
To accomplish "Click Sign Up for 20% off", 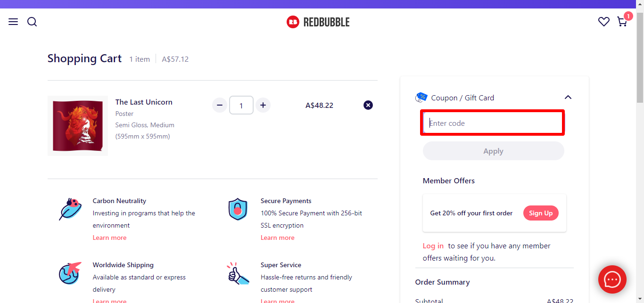I will pyautogui.click(x=541, y=213).
